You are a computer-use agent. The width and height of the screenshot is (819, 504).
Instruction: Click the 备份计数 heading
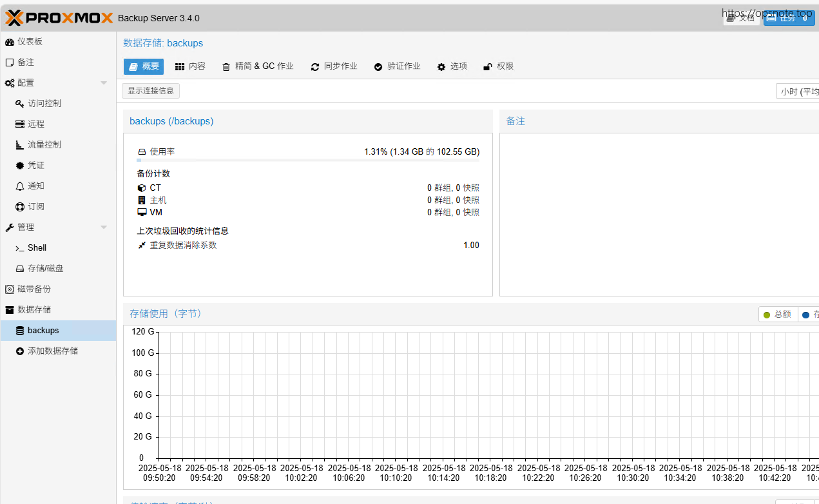[153, 174]
